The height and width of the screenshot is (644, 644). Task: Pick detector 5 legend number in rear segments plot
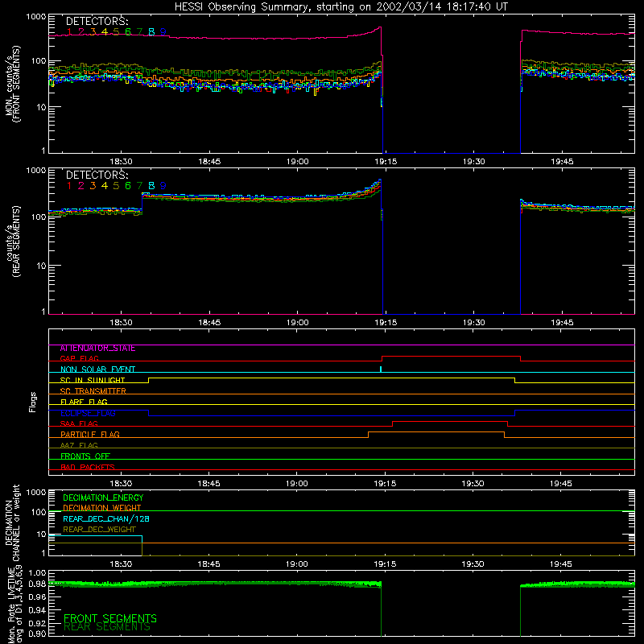116,186
